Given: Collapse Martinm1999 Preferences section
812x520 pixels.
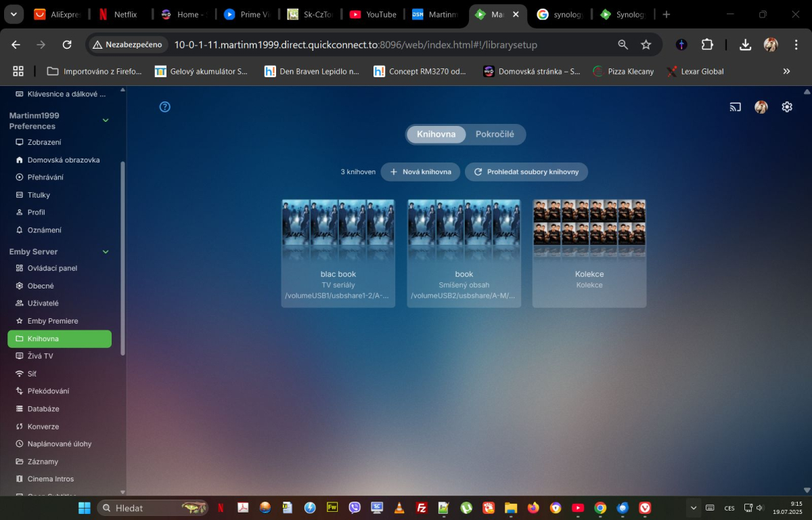Looking at the screenshot, I should (106, 120).
